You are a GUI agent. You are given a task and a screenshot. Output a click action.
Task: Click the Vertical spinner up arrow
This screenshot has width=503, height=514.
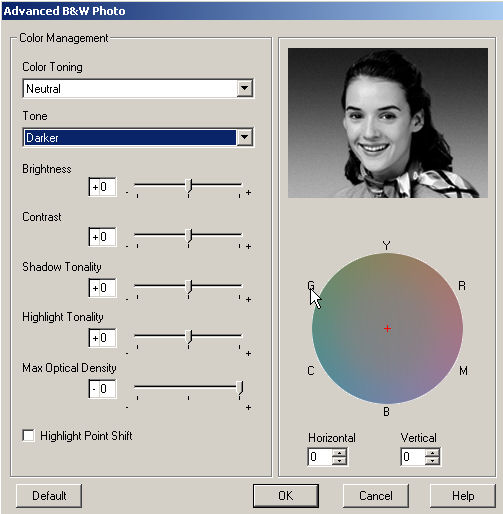(x=432, y=453)
